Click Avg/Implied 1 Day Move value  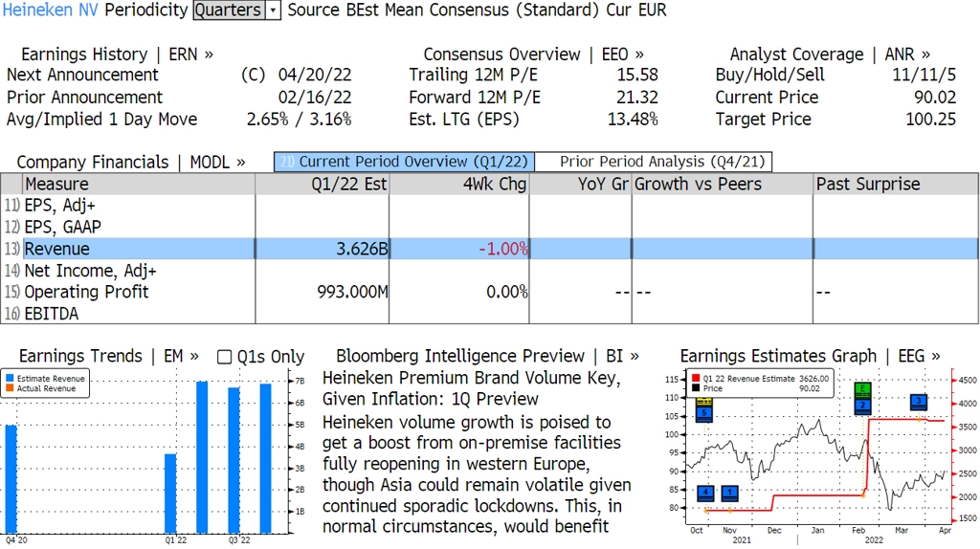pos(299,120)
